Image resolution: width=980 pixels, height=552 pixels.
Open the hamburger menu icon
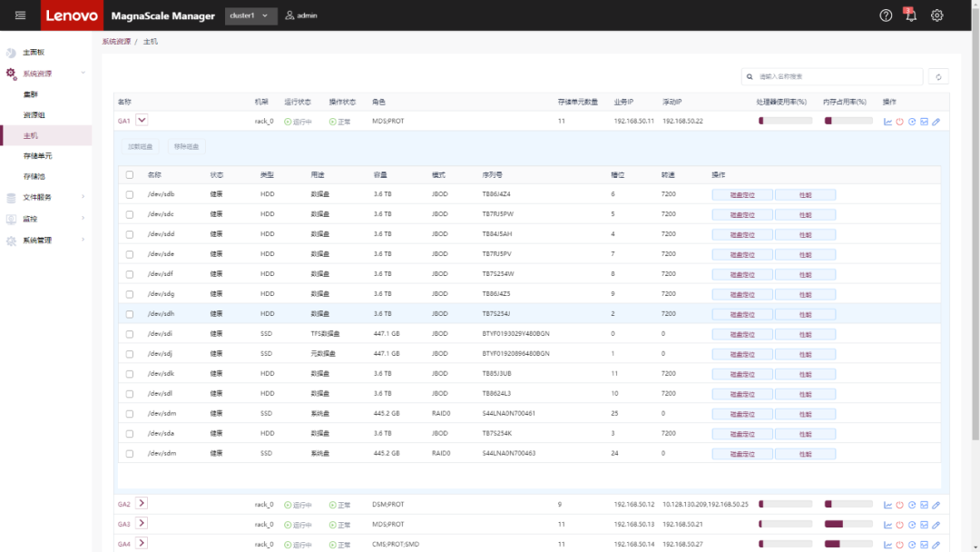click(20, 15)
